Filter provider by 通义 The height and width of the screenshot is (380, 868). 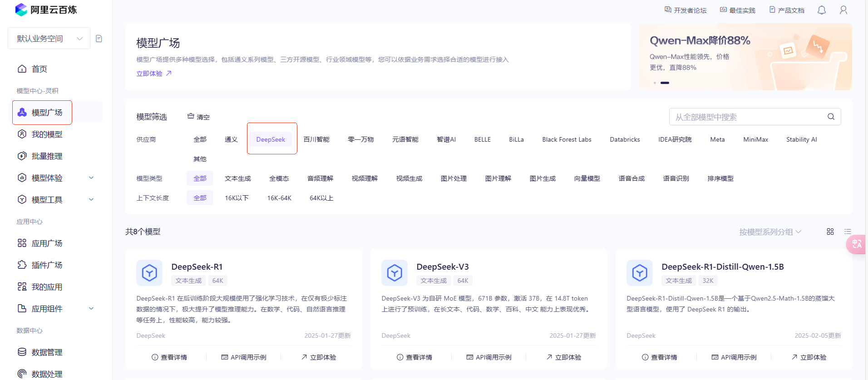231,139
